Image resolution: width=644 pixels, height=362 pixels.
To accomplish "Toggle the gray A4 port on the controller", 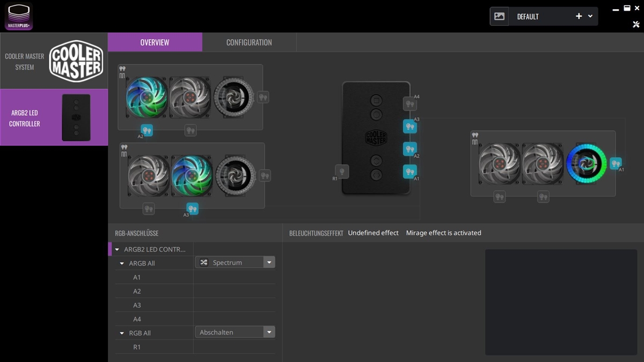I will click(409, 104).
